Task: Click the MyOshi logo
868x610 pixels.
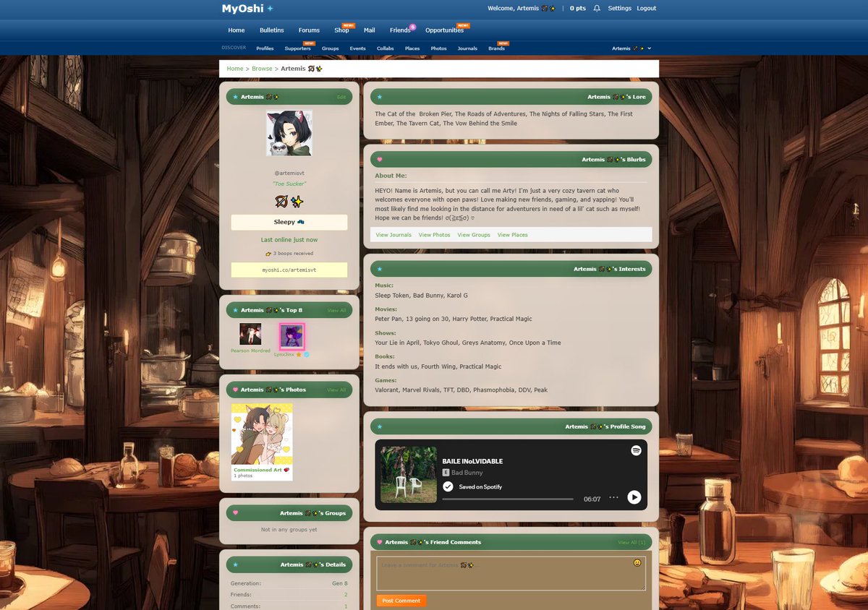Action: pos(247,9)
